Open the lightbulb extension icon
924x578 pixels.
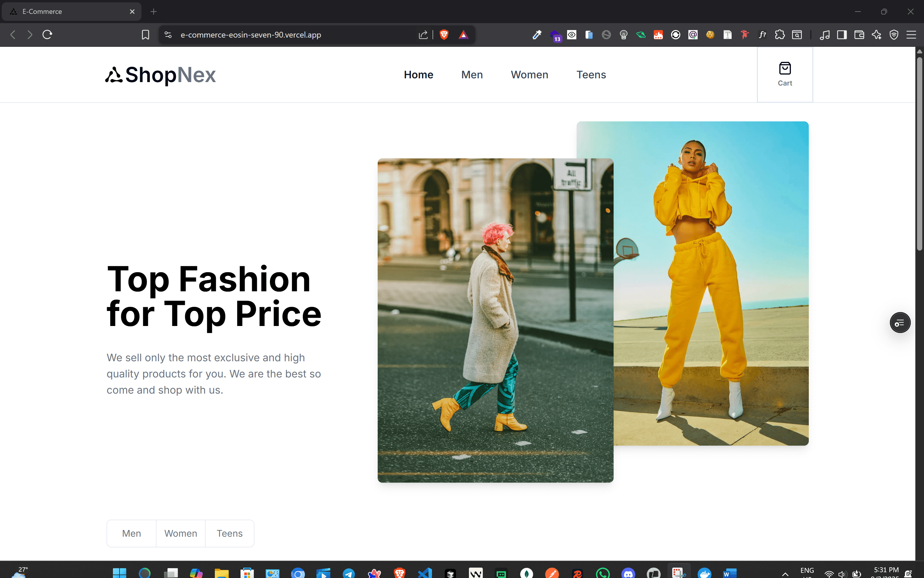[623, 35]
